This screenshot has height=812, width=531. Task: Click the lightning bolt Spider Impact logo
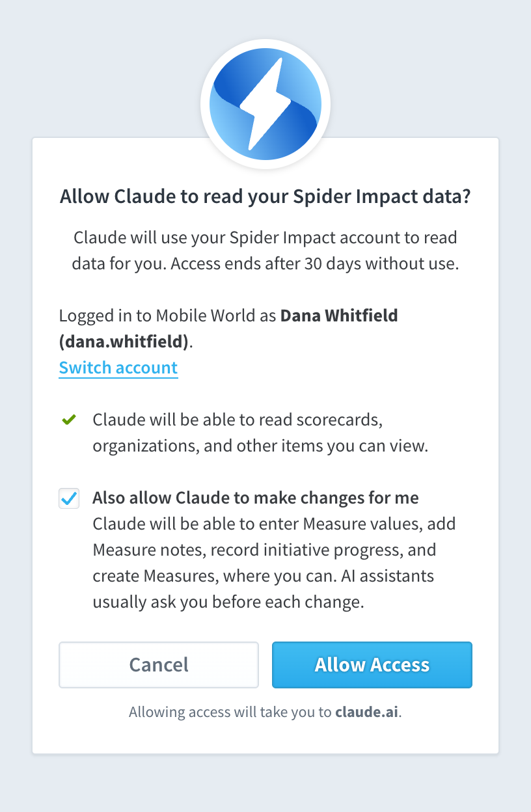pos(265,105)
